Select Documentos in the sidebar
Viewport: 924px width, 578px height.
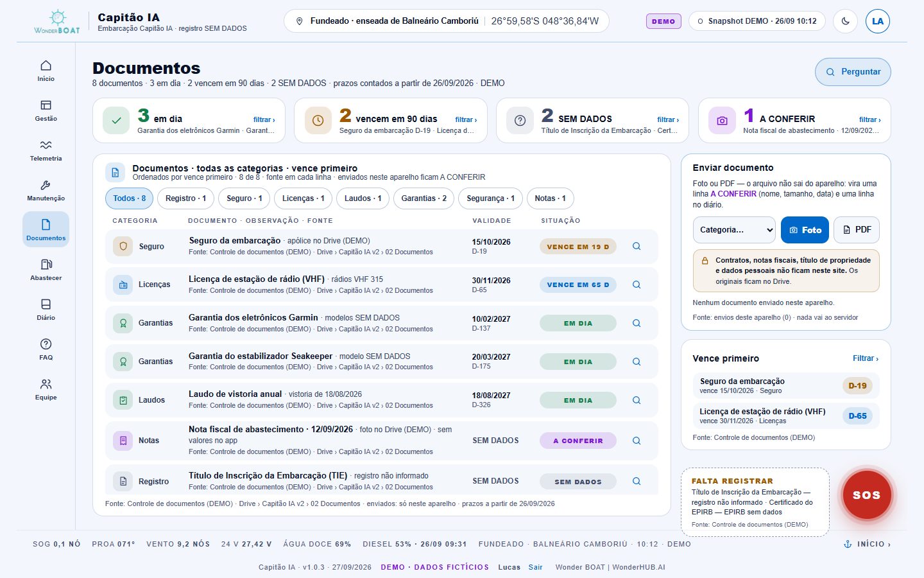(46, 230)
